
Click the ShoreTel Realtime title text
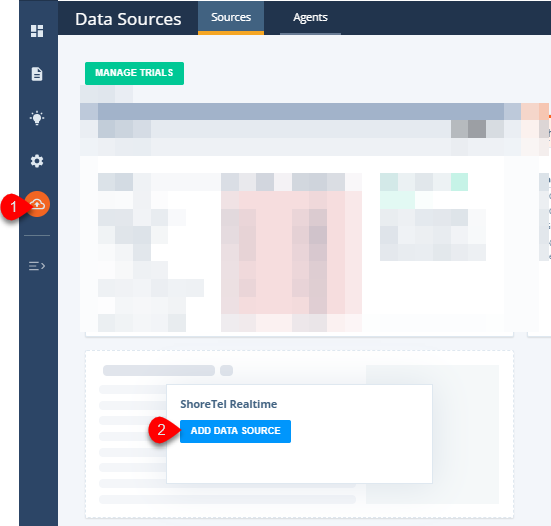(x=229, y=404)
